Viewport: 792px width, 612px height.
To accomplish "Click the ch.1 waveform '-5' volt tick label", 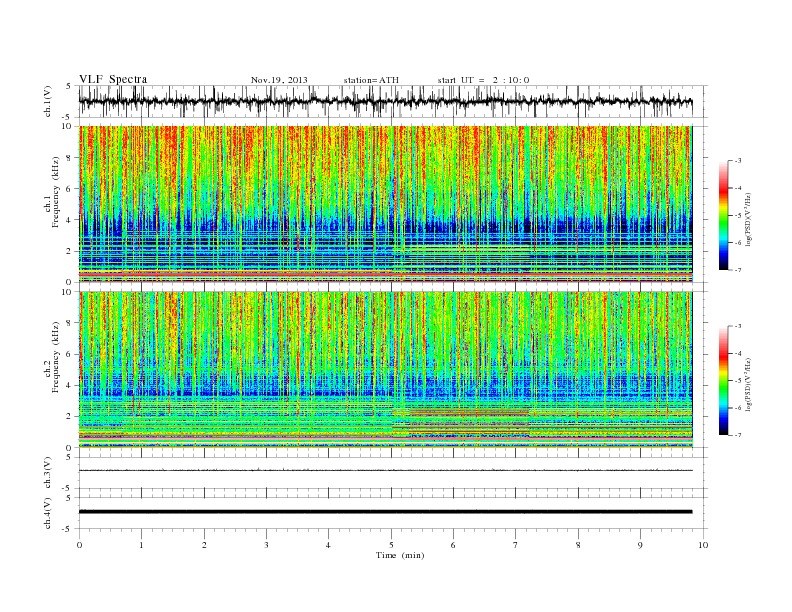I will pos(67,118).
